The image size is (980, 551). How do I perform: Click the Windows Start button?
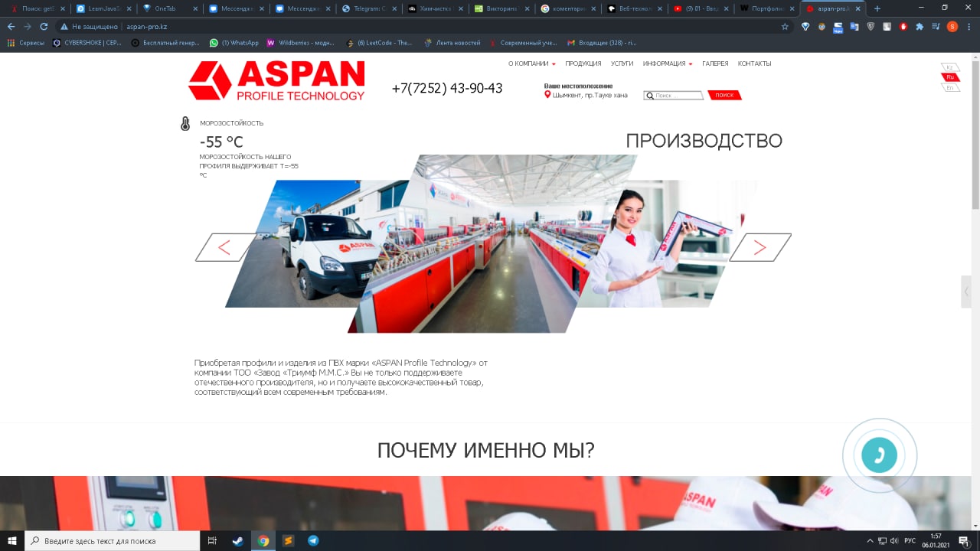pos(12,540)
